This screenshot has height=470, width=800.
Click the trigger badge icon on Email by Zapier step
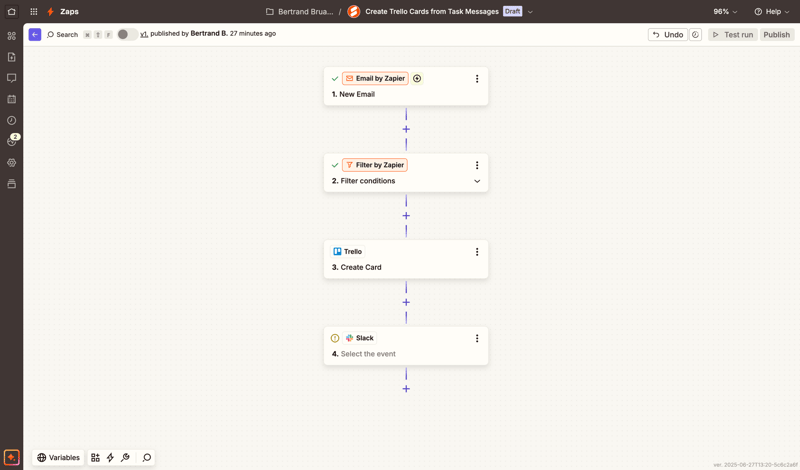click(417, 78)
